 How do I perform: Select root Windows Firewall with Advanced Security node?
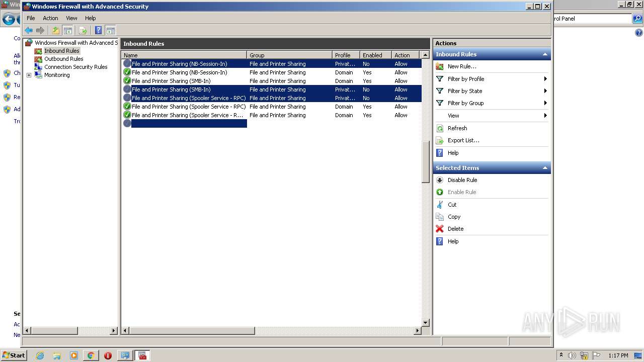(76, 43)
